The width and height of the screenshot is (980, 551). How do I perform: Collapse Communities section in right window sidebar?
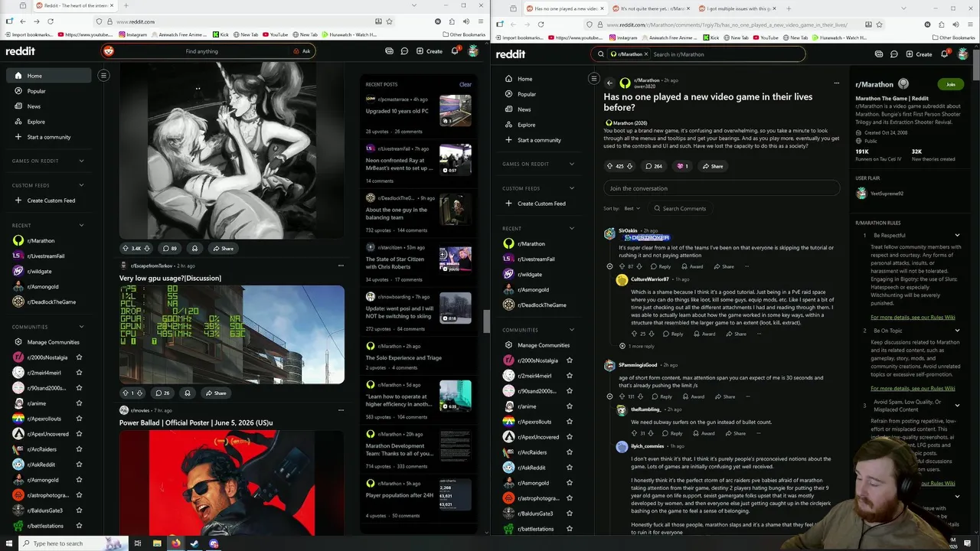pyautogui.click(x=571, y=330)
